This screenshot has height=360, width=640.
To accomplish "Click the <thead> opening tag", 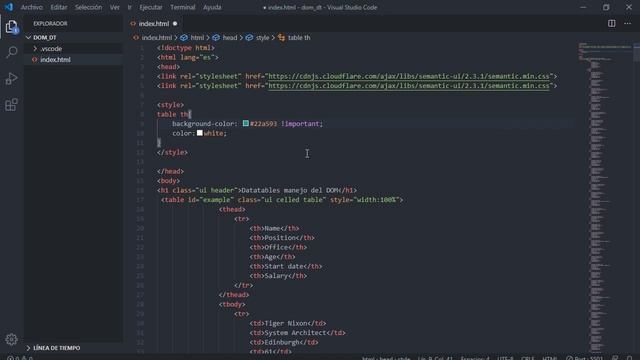I will click(x=232, y=209).
